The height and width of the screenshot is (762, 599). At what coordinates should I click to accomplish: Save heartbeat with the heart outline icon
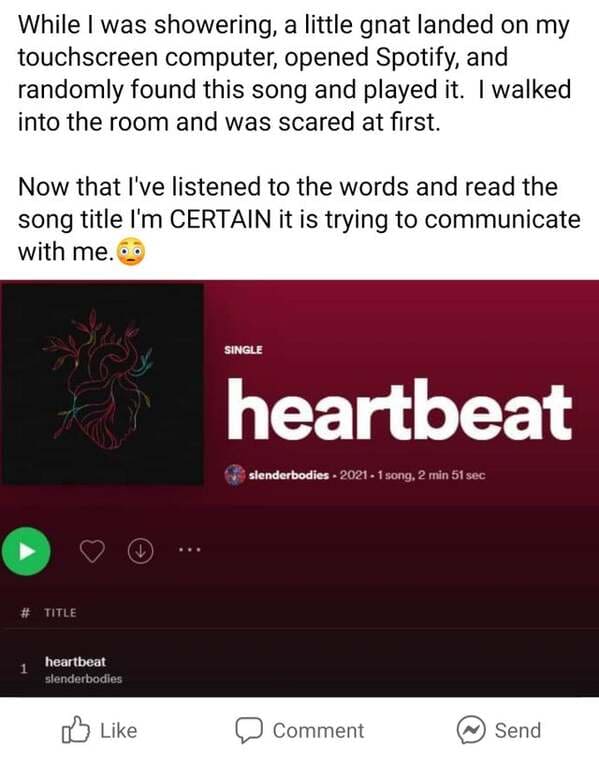tap(92, 551)
